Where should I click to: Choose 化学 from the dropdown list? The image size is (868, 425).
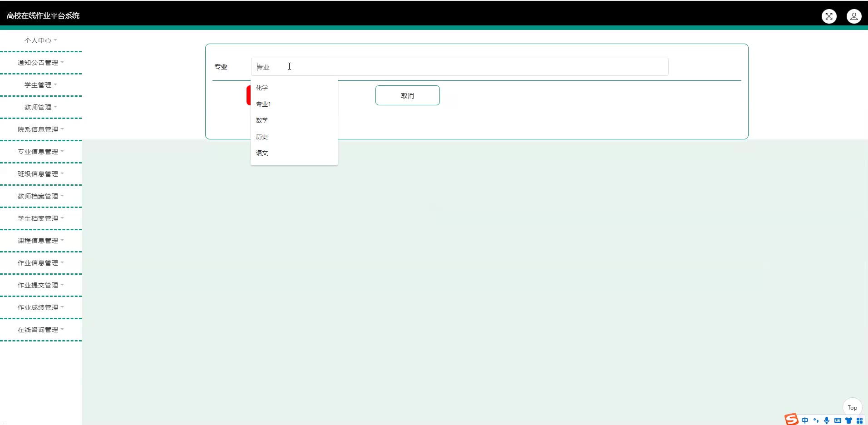(294, 88)
